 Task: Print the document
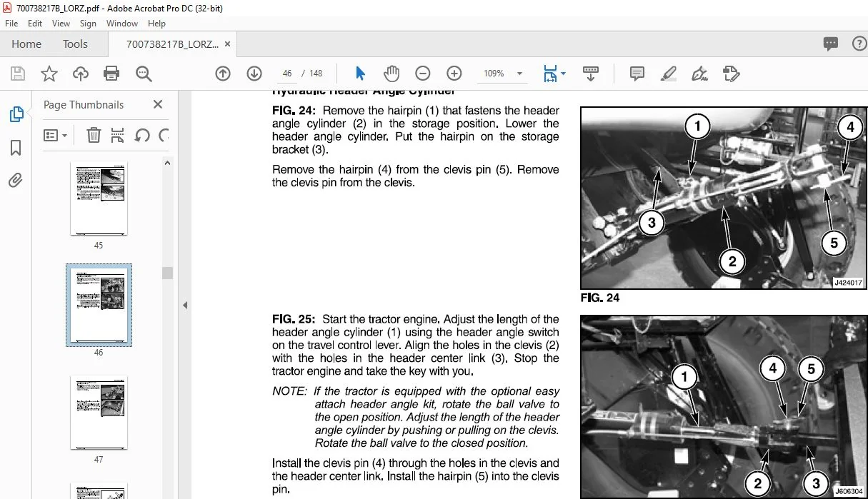tap(111, 74)
